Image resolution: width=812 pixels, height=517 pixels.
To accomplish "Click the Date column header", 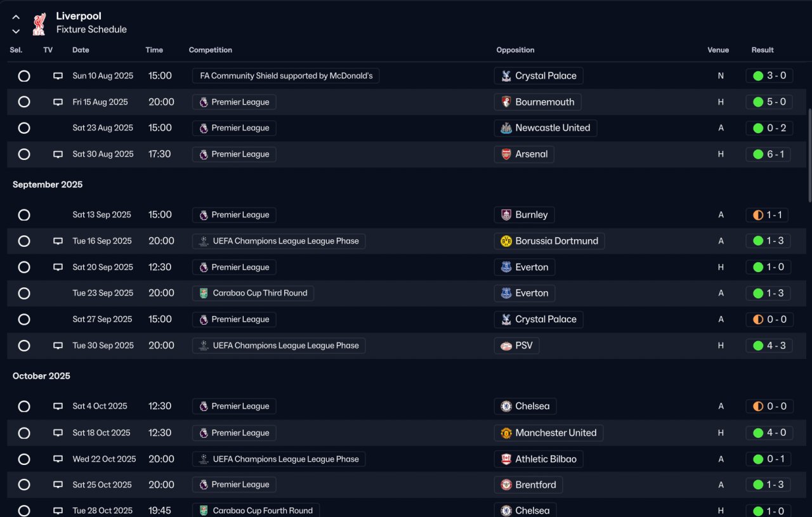I will click(81, 50).
